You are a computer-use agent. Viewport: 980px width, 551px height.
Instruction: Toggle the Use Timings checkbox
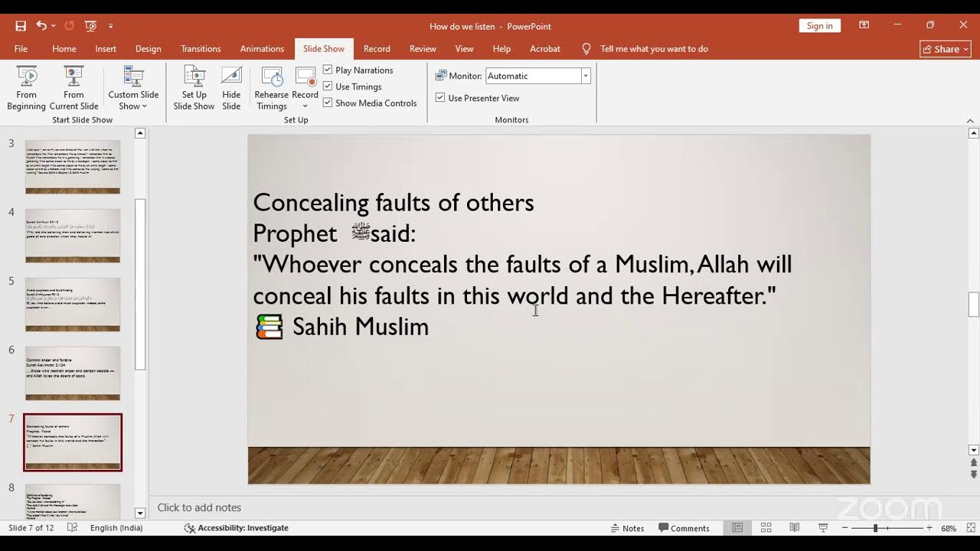(x=328, y=86)
